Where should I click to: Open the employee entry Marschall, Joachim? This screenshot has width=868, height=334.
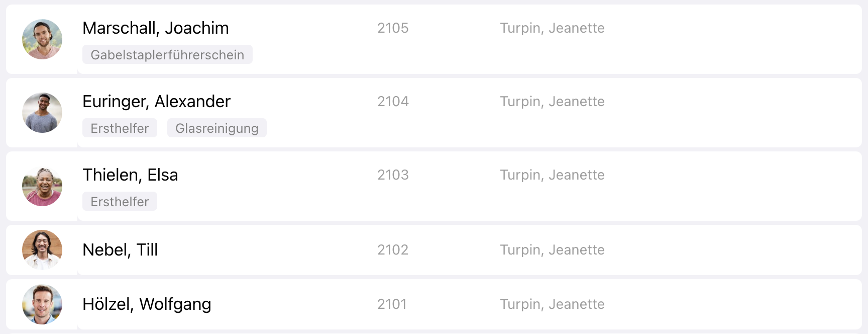pyautogui.click(x=155, y=28)
